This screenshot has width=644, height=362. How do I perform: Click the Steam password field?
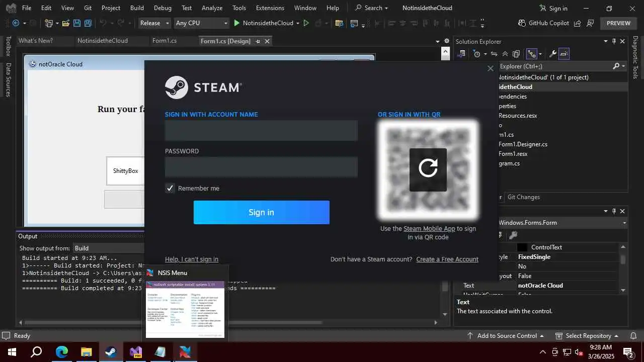261,167
